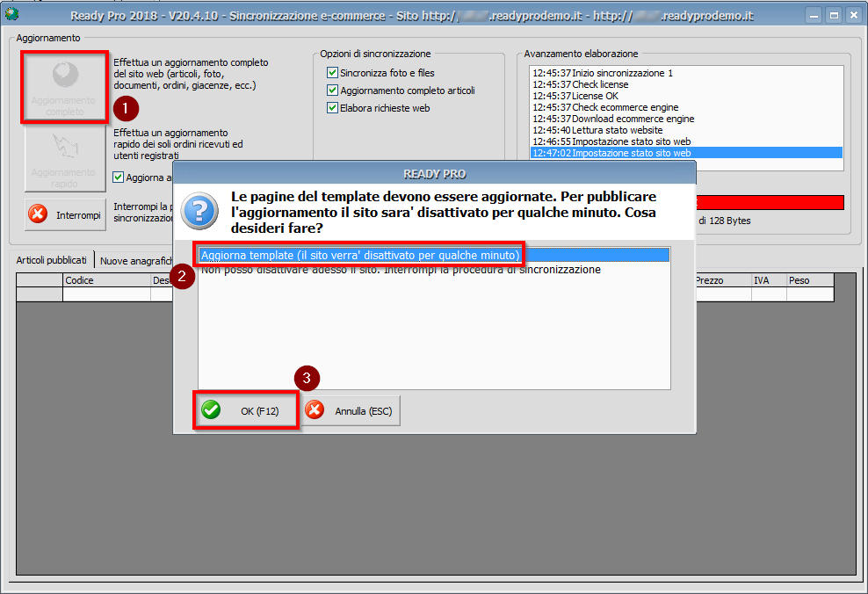This screenshot has height=594, width=868.
Task: Select log row 'Download ecommerce engine'
Action: [x=686, y=119]
